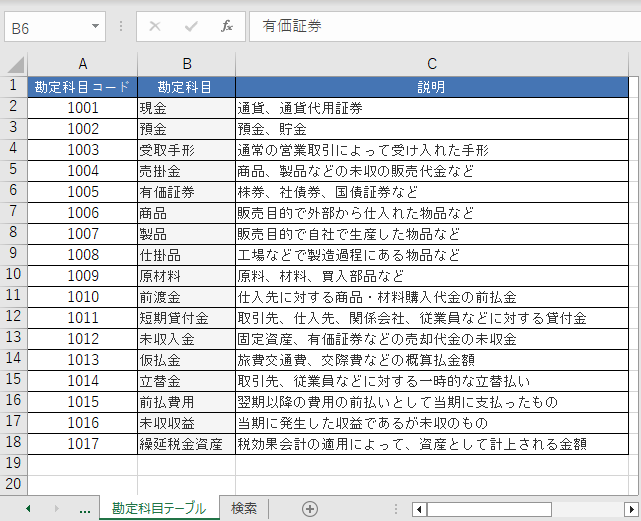Select the cell containing 繰延税金資産
Viewport: 641px width, 521px height.
[186, 443]
